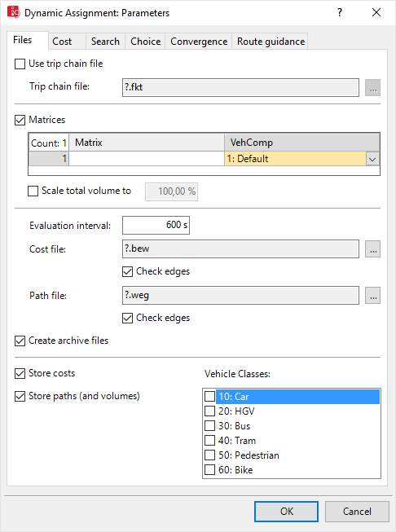Click the Vissim app icon in title bar
Screen dimensions: 396x532
14,12
